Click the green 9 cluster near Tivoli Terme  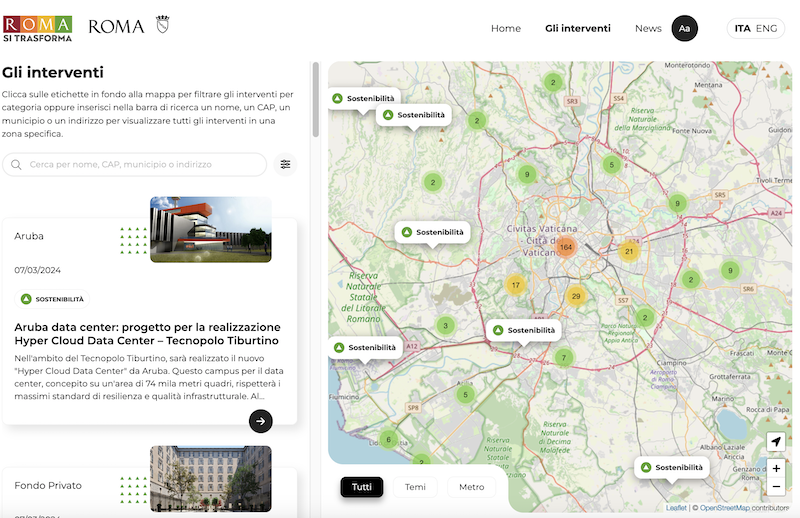click(678, 203)
